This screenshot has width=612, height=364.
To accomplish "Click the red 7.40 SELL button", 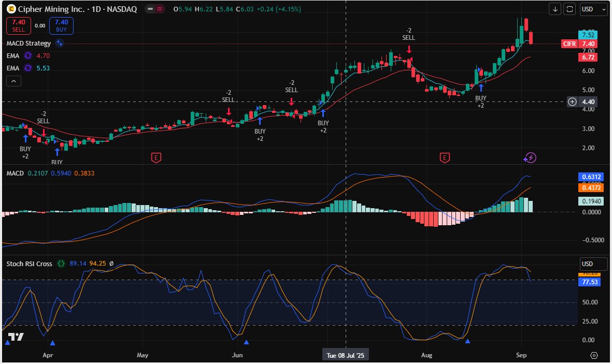I will click(18, 26).
